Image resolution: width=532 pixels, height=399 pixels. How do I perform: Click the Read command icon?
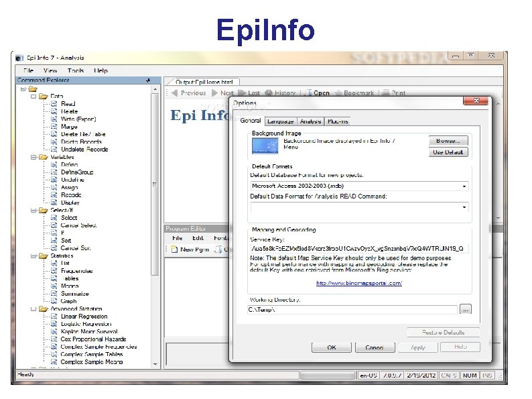(54, 104)
